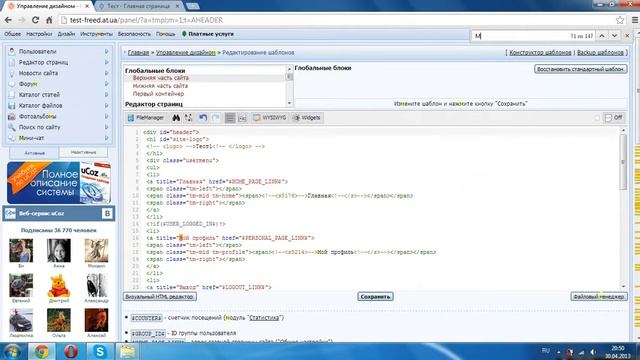Expand the Новости сайта submenu arrow
This screenshot has width=640, height=360.
point(107,73)
